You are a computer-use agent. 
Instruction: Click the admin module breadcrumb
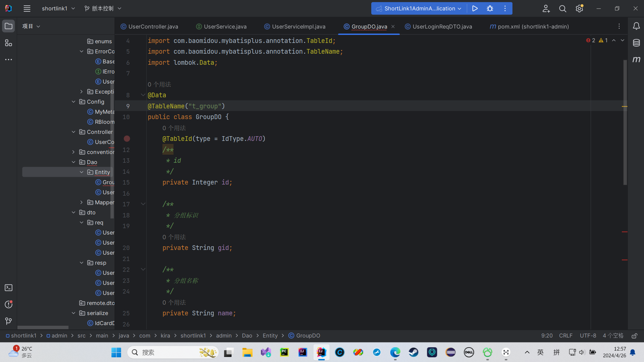(57, 336)
